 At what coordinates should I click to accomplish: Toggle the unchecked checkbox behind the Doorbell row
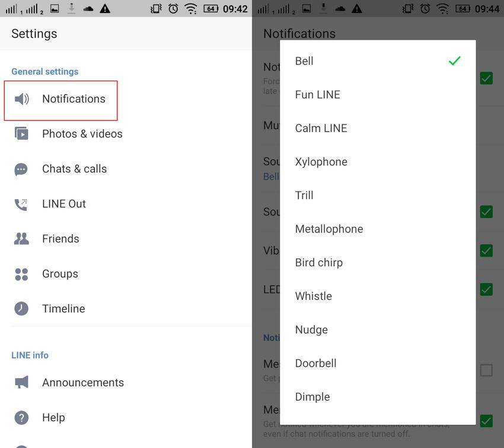point(486,370)
